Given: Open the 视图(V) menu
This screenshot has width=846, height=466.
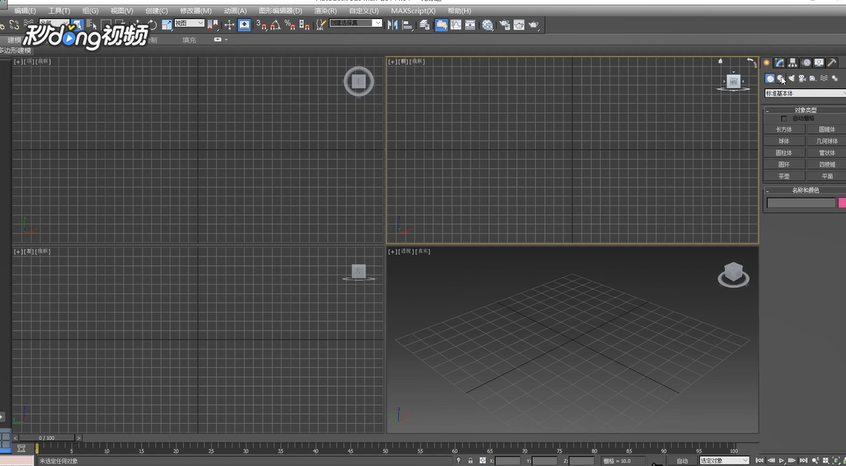Looking at the screenshot, I should click(x=122, y=11).
